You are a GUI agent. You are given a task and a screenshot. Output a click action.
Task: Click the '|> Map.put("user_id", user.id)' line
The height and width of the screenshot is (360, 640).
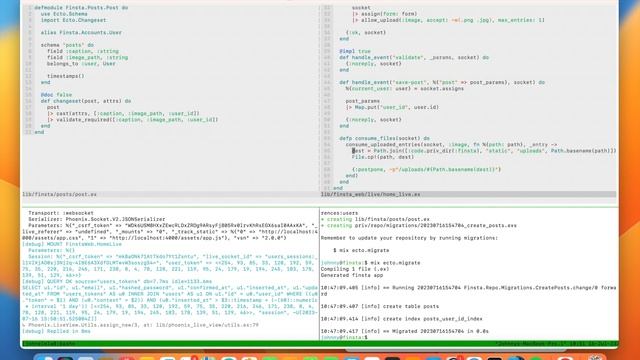tap(392, 107)
